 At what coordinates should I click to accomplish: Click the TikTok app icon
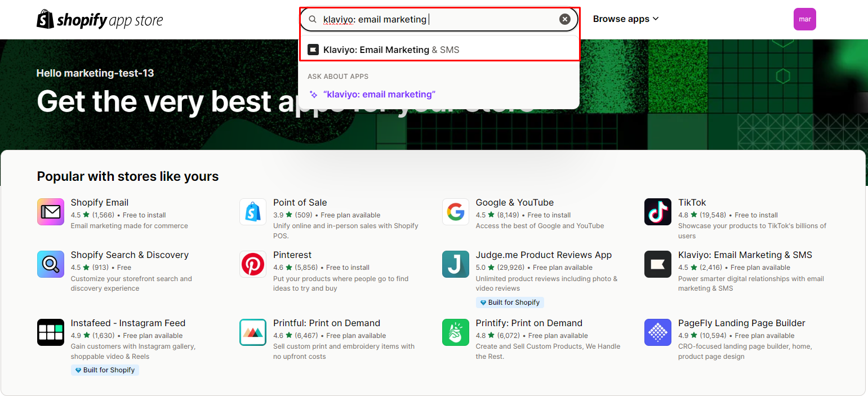(657, 212)
